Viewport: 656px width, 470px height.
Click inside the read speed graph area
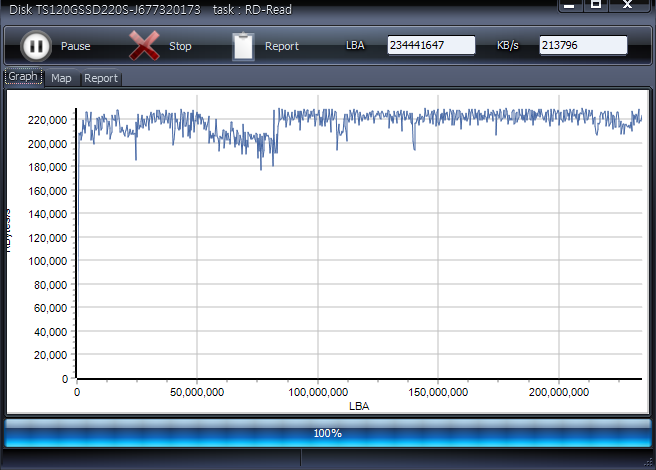point(360,260)
